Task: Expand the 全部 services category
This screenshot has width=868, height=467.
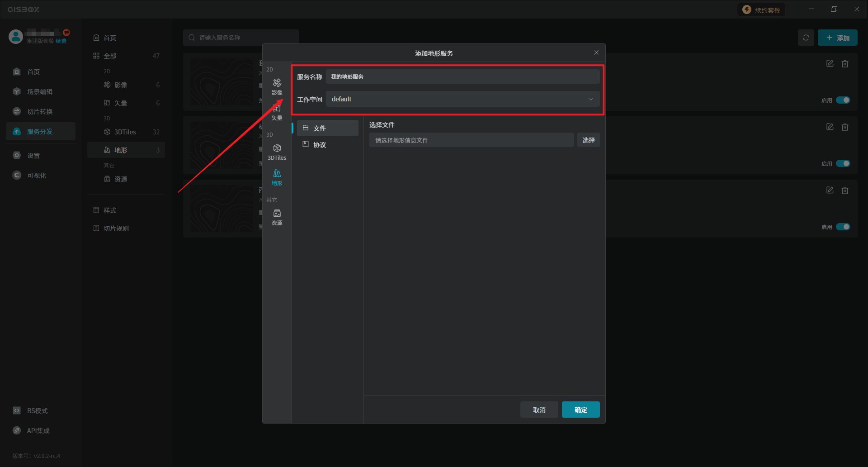Action: pos(110,56)
